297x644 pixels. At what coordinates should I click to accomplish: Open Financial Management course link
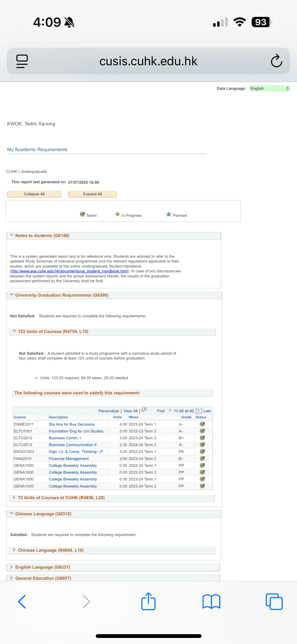69,459
